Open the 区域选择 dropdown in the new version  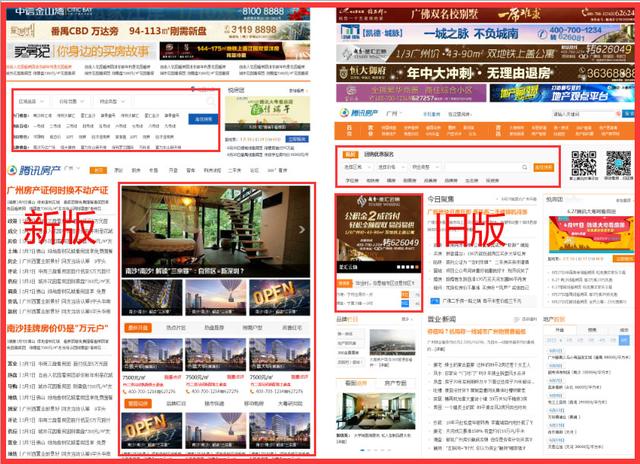[x=31, y=101]
